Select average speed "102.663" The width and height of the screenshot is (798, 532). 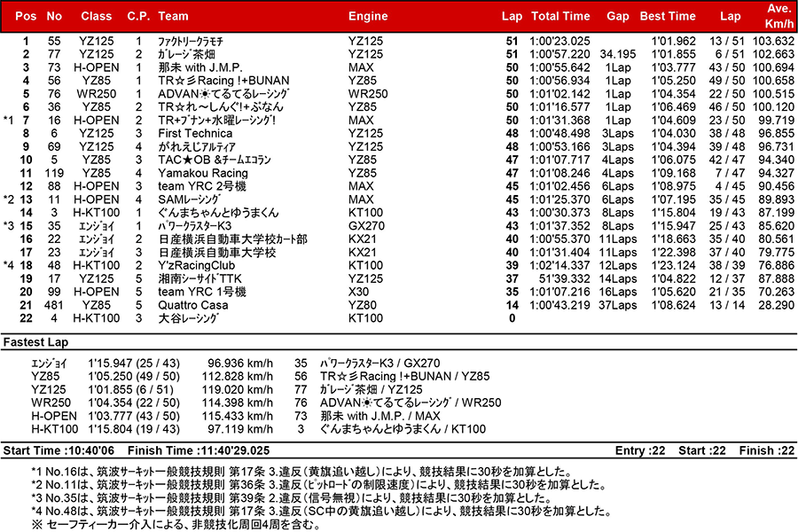773,54
